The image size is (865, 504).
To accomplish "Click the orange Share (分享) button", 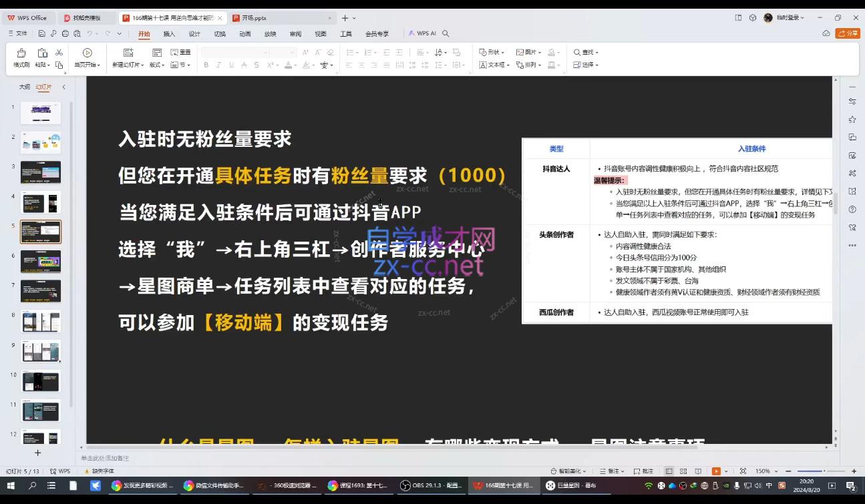I will (848, 33).
